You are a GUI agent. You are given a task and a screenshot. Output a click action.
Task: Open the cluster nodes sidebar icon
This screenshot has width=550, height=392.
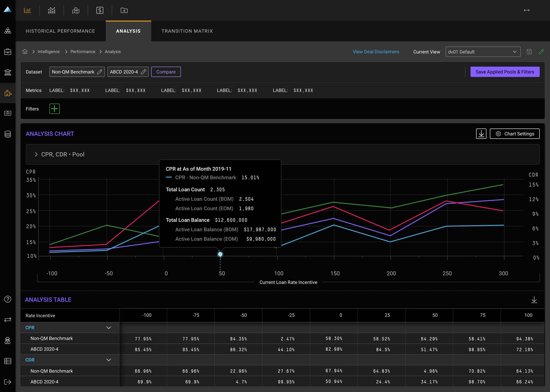(8, 31)
